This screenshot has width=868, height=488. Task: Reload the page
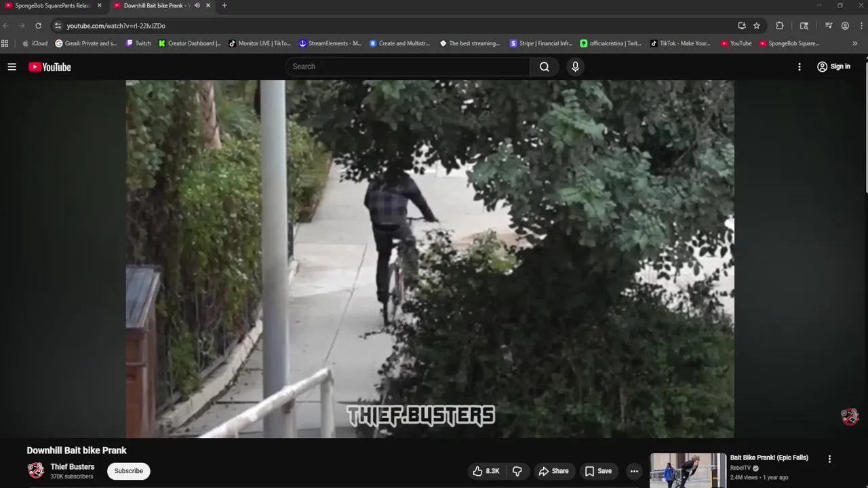(x=38, y=26)
